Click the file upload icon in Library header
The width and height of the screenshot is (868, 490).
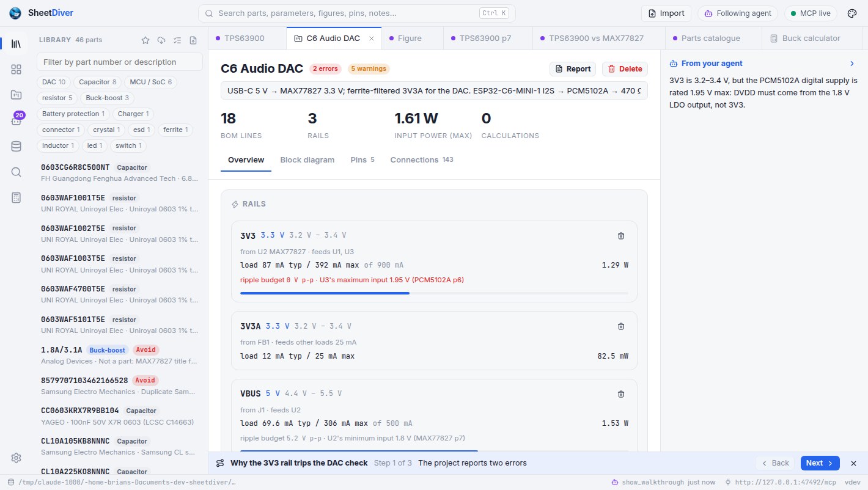[x=193, y=40]
